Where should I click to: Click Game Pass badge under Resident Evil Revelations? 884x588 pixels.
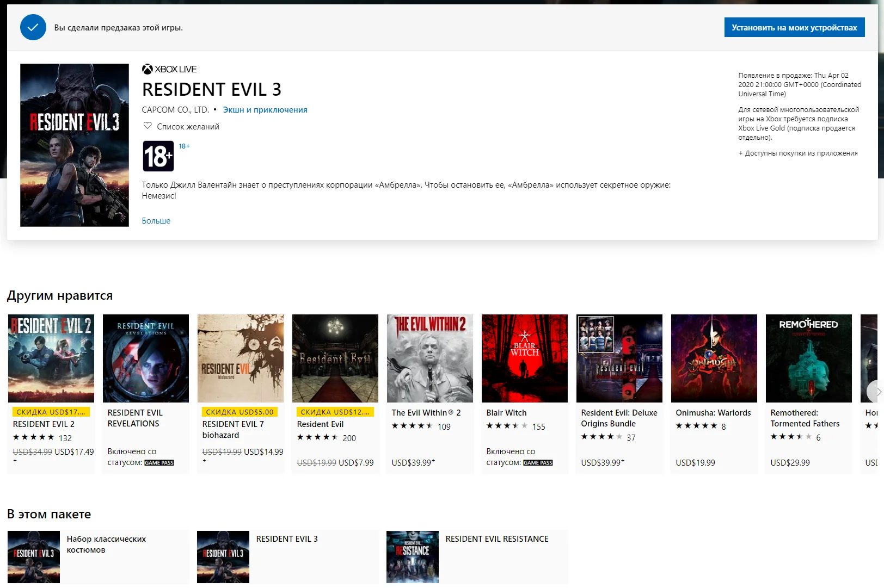159,463
